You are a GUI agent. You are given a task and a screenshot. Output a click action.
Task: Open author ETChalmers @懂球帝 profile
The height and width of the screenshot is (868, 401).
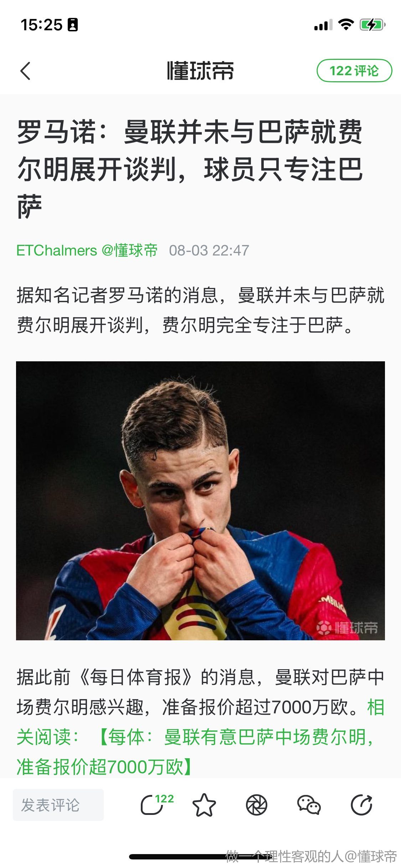tap(87, 250)
